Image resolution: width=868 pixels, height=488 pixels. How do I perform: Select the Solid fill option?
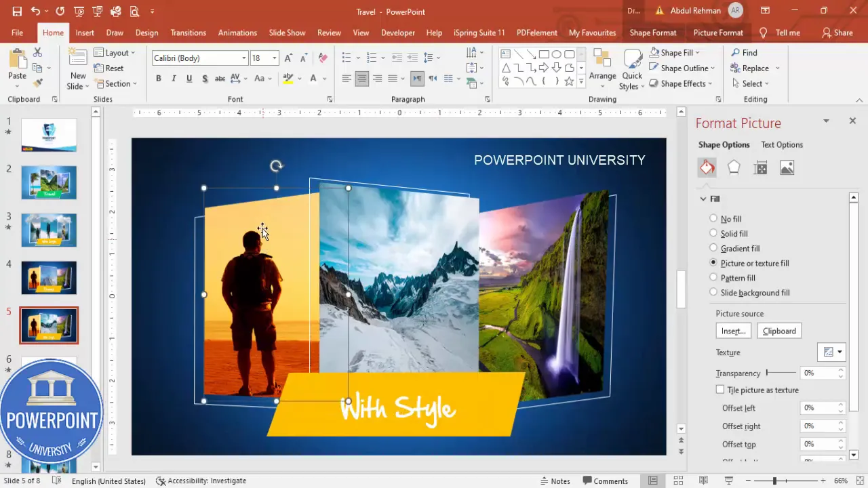pos(713,233)
